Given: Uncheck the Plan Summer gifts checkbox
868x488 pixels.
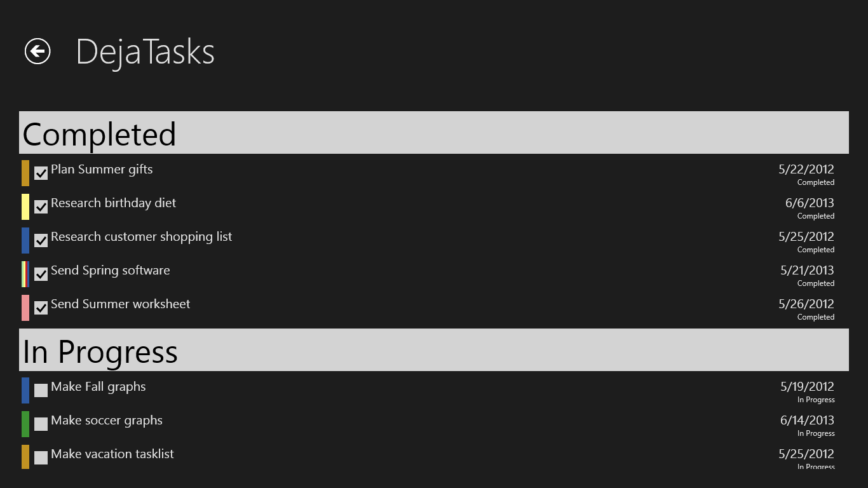Looking at the screenshot, I should pos(41,173).
